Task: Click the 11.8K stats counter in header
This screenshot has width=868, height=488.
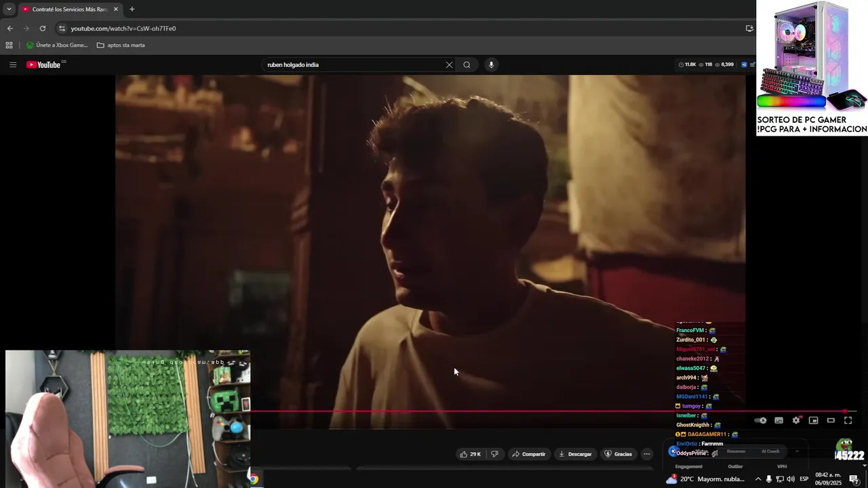Action: click(688, 65)
